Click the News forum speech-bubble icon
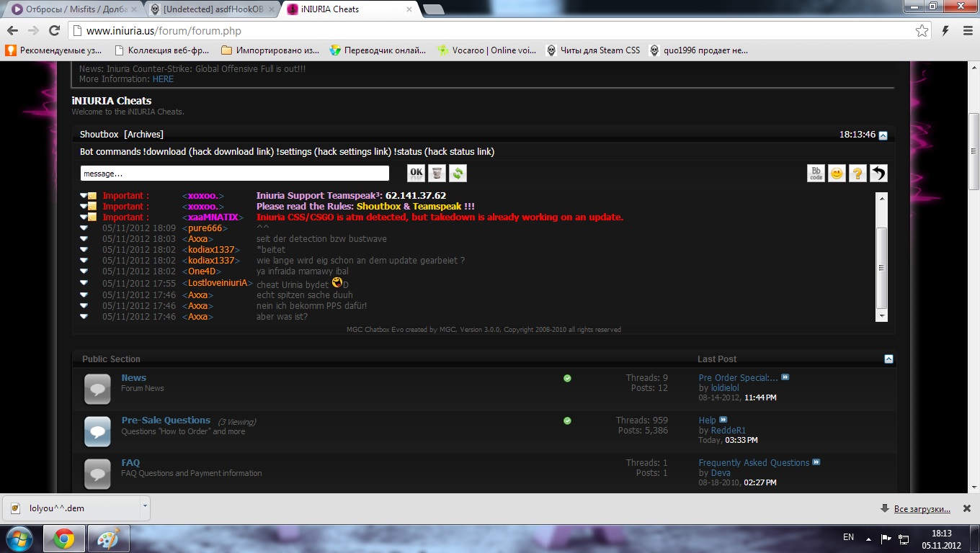Image resolution: width=980 pixels, height=553 pixels. (97, 389)
